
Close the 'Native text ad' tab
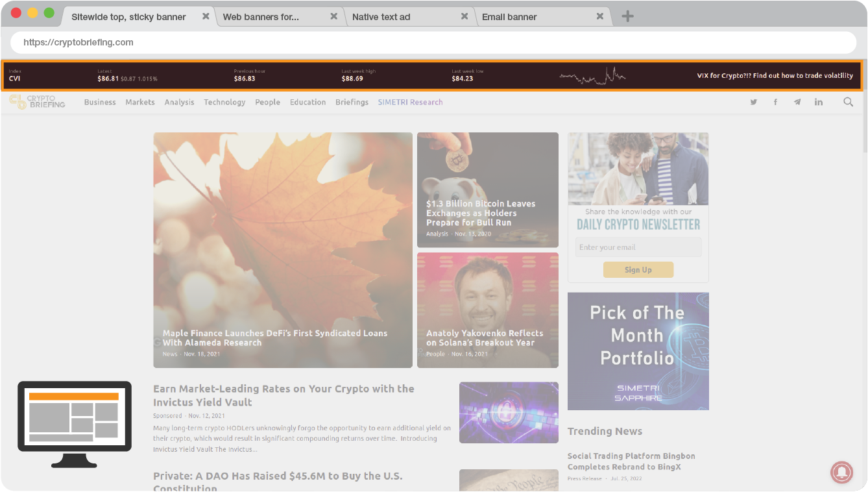[464, 16]
